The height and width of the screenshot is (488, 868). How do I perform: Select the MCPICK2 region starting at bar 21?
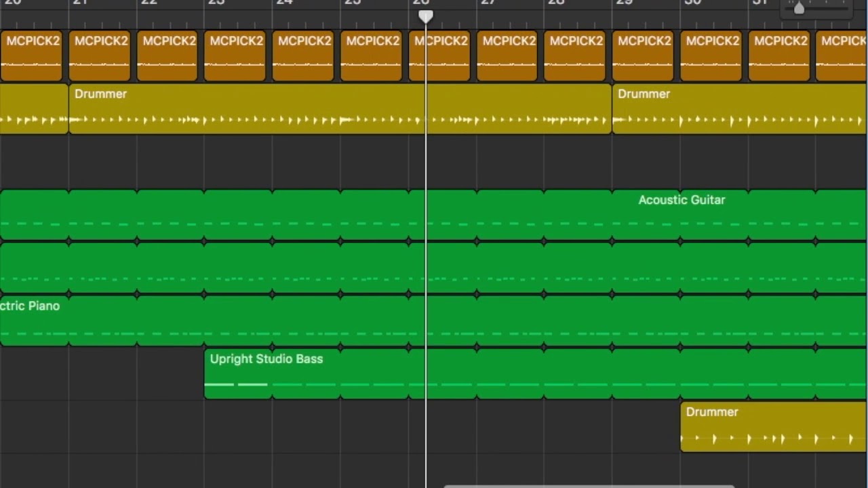point(99,56)
